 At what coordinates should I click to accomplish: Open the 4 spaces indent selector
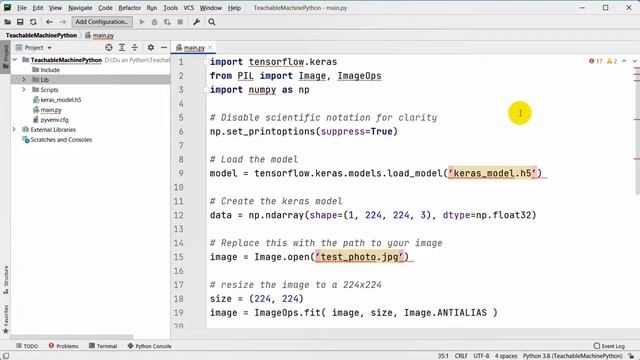506,356
